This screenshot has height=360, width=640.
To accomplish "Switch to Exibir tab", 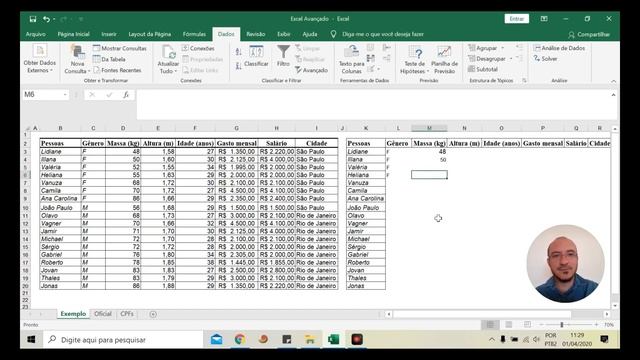I will coord(284,34).
